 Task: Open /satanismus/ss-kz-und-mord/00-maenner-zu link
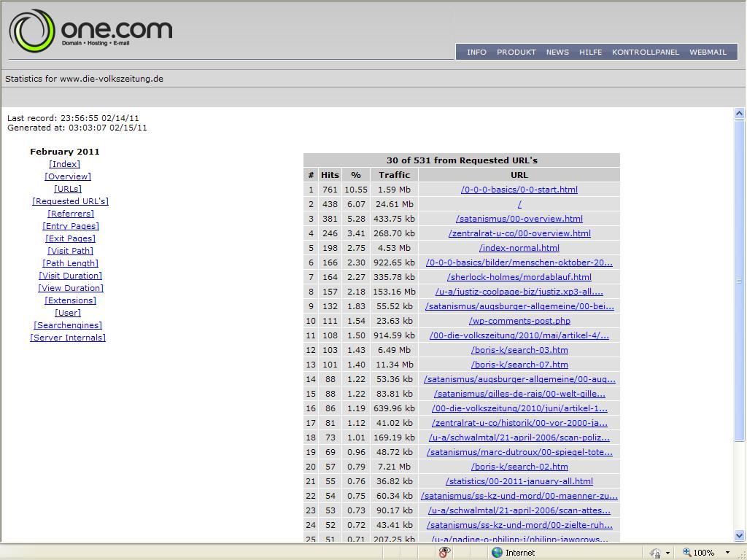519,496
